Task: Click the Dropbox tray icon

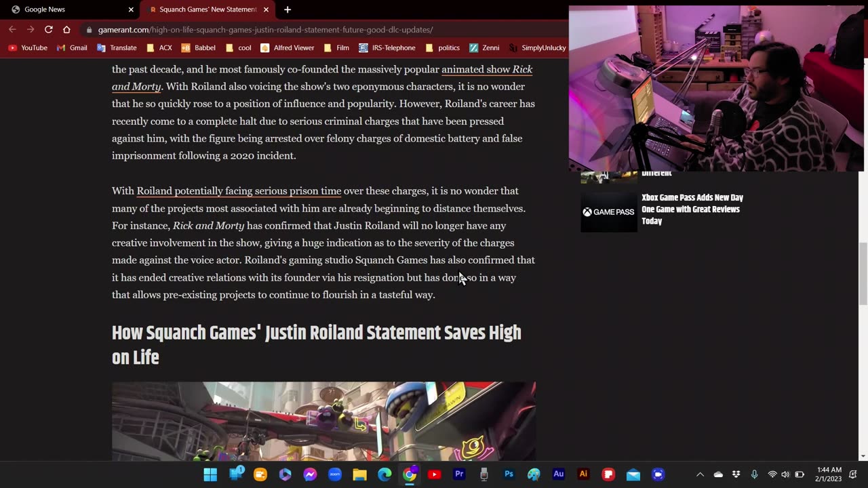Action: [736, 474]
